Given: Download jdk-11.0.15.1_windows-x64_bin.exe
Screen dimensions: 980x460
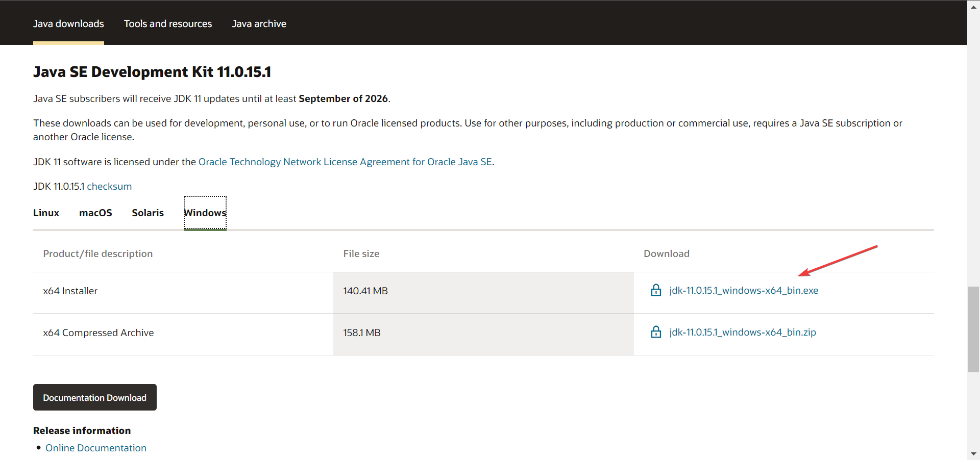Looking at the screenshot, I should pyautogui.click(x=744, y=290).
